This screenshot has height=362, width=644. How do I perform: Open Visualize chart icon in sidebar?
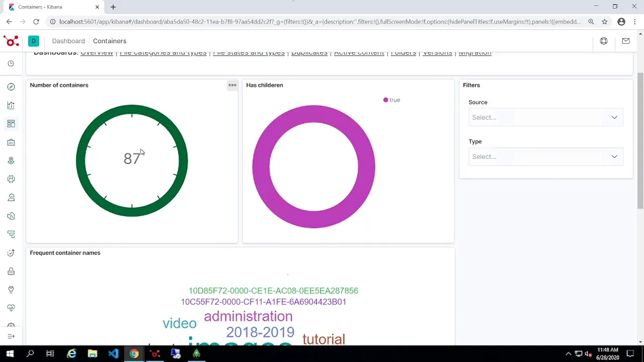click(x=11, y=105)
